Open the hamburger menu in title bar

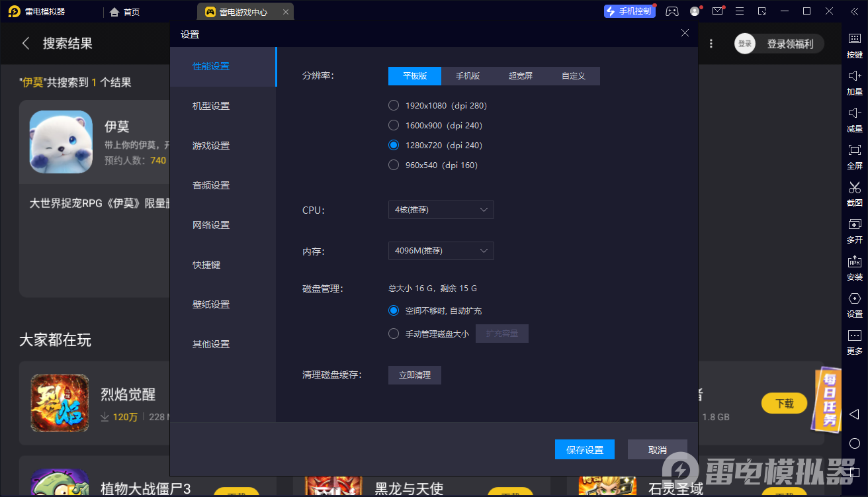740,11
